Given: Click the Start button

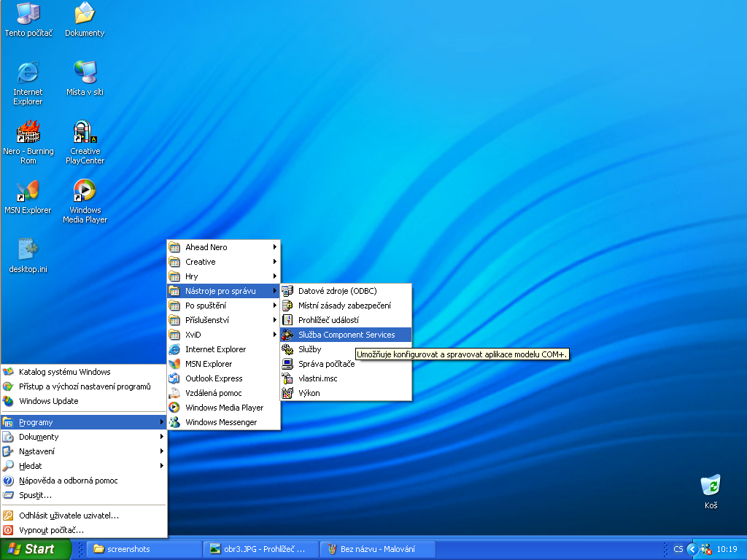Looking at the screenshot, I should click(x=36, y=549).
